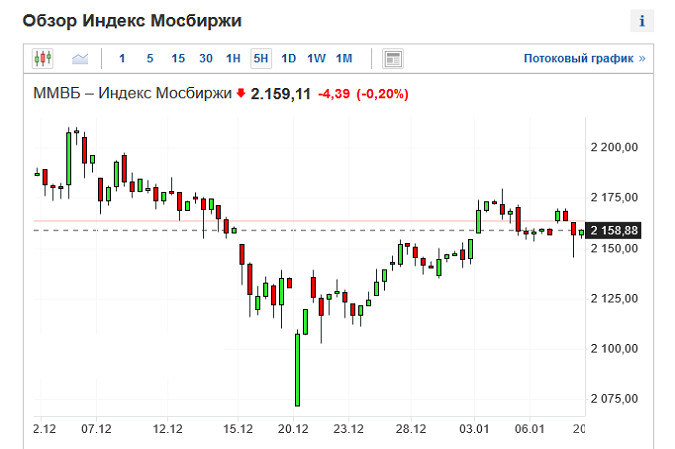Switch chart to 1D interval
Viewport: 675px width, 449px height.
(288, 58)
